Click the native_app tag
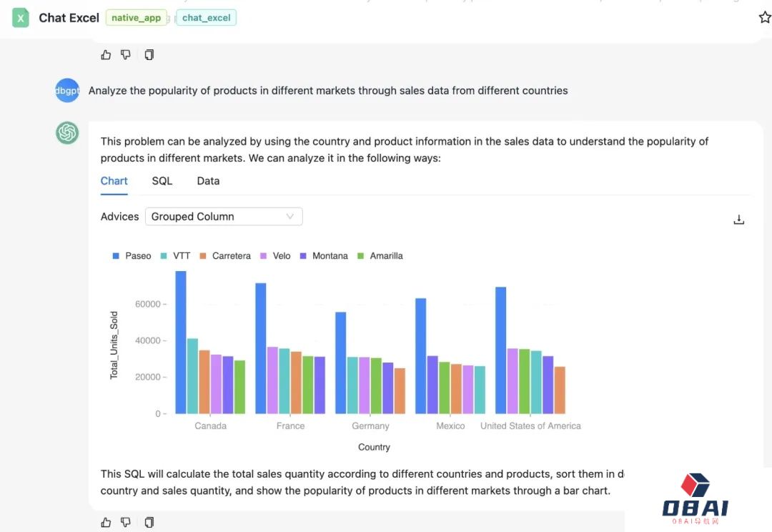This screenshot has width=772, height=532. (x=136, y=18)
